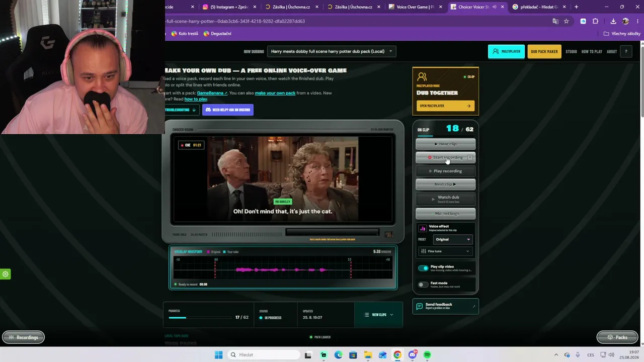This screenshot has width=644, height=362.
Task: Click the small thumbnail icon under the monitor
Action: (x=388, y=234)
